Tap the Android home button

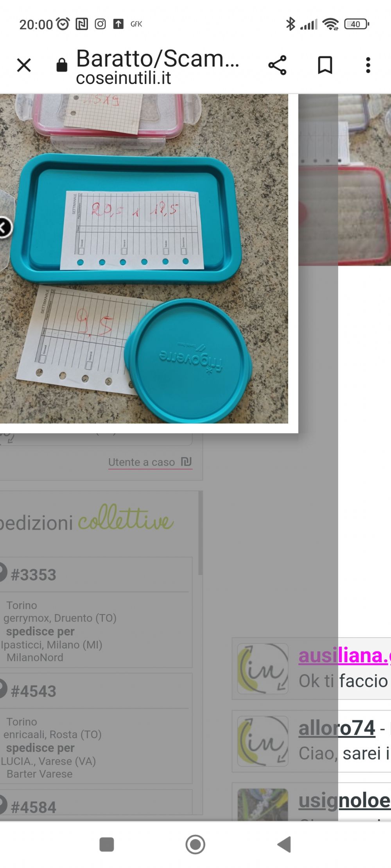pos(195,845)
